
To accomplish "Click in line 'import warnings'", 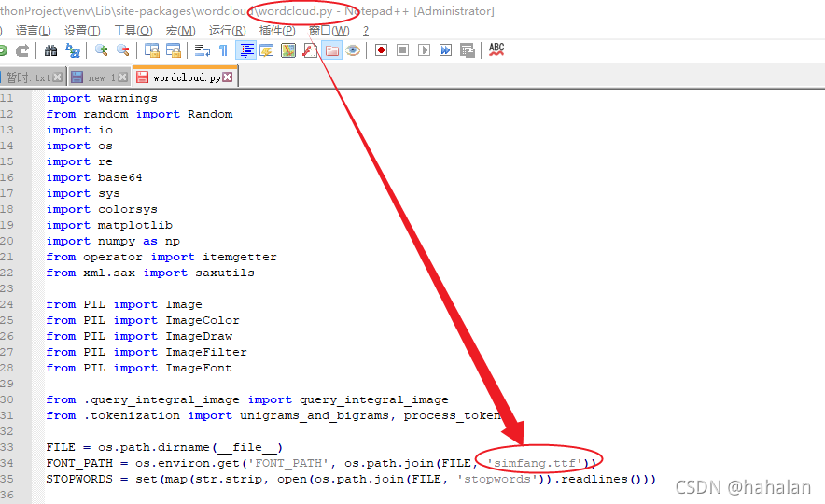I will 102,98.
